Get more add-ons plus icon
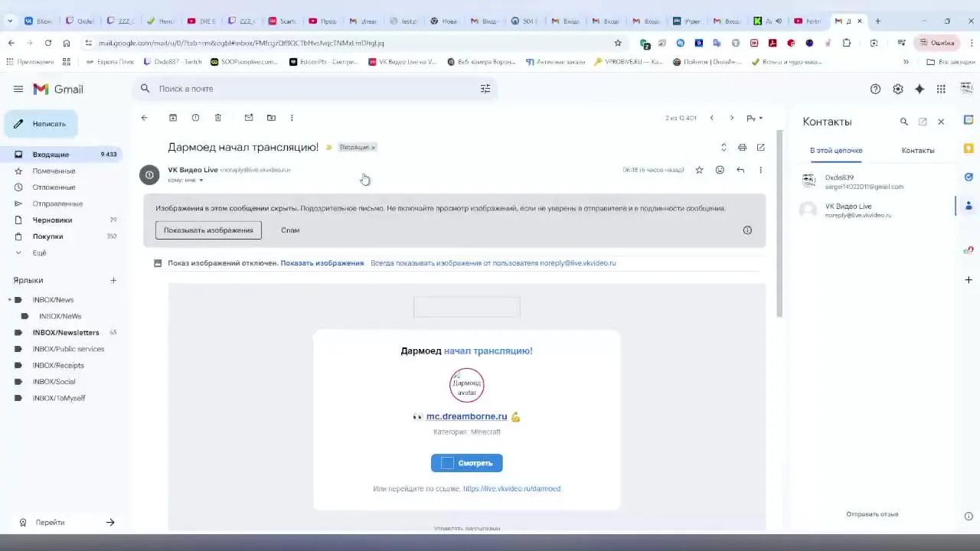The width and height of the screenshot is (980, 551). 969,280
